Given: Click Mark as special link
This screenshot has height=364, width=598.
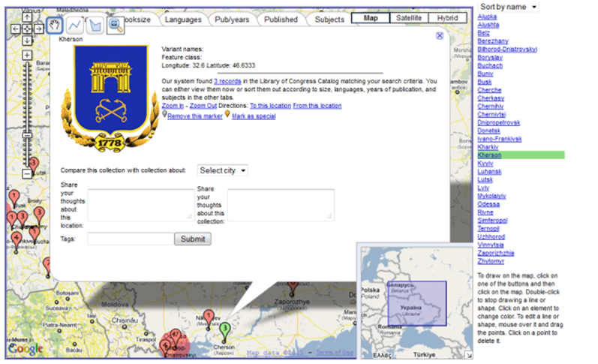Looking at the screenshot, I should click(x=254, y=116).
